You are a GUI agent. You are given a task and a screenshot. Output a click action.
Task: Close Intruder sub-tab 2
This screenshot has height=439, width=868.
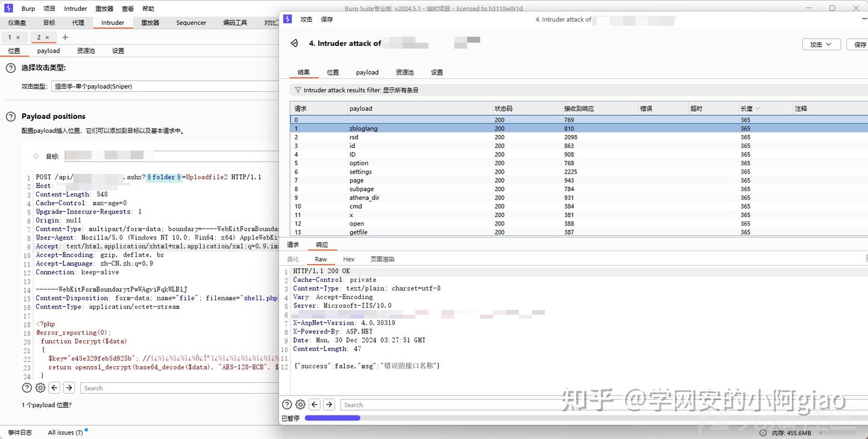(x=47, y=37)
